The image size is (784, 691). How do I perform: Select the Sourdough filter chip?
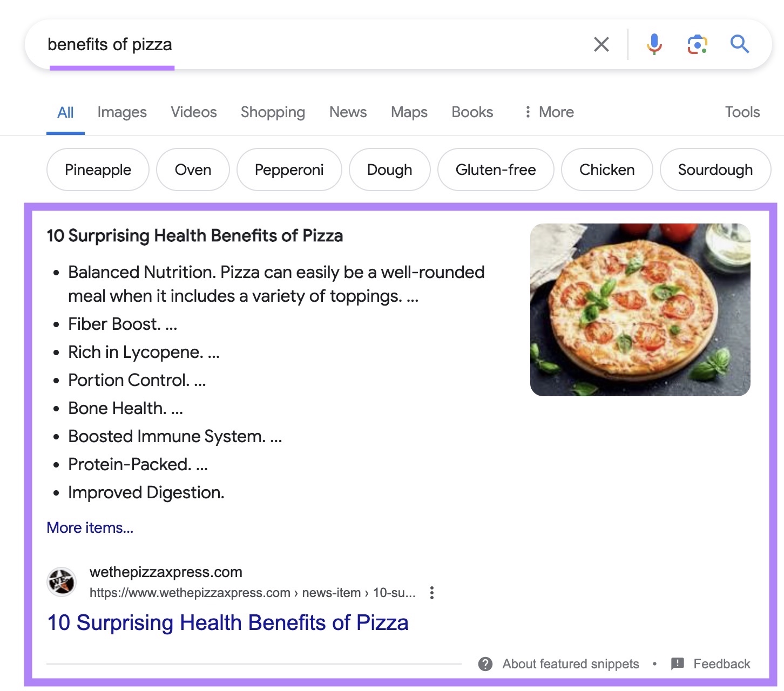715,170
